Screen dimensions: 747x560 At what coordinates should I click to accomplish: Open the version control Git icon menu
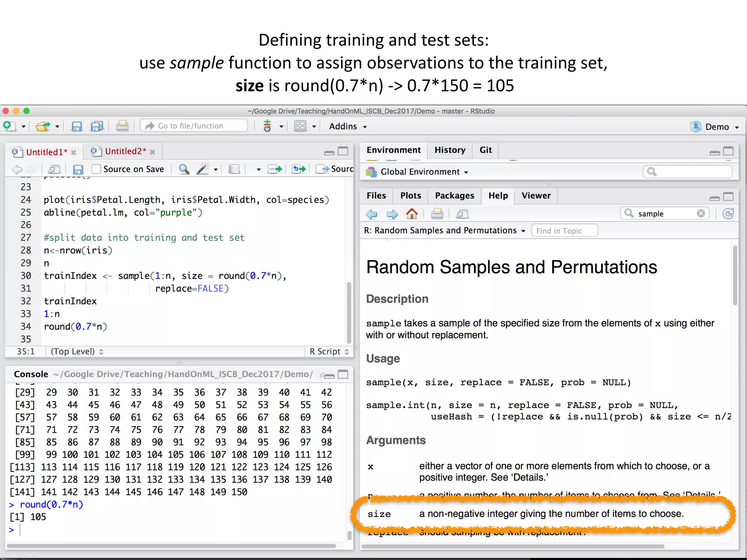coord(267,126)
